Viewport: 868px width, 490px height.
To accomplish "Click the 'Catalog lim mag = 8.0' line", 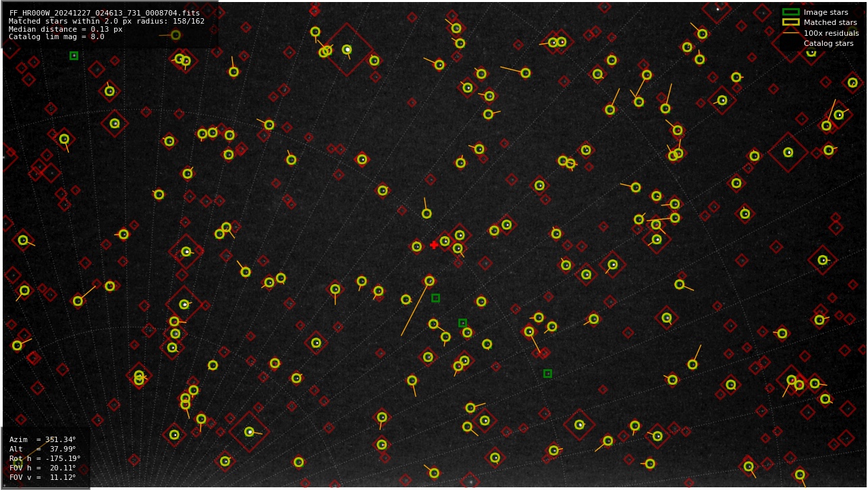I will pos(57,37).
